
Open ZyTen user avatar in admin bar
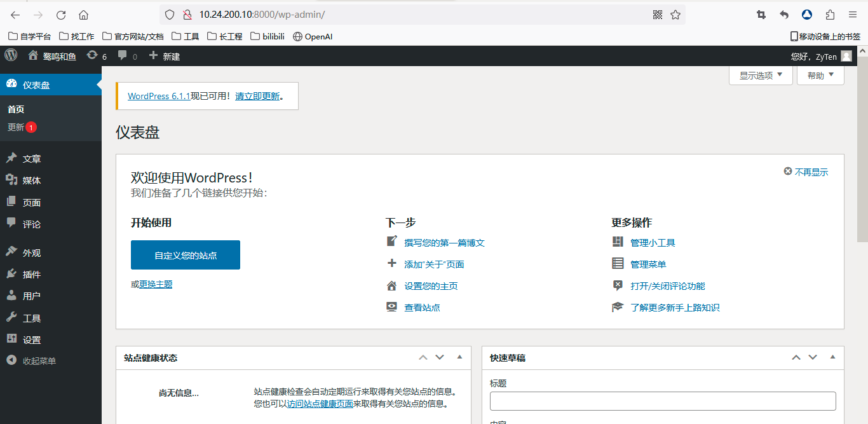(846, 56)
